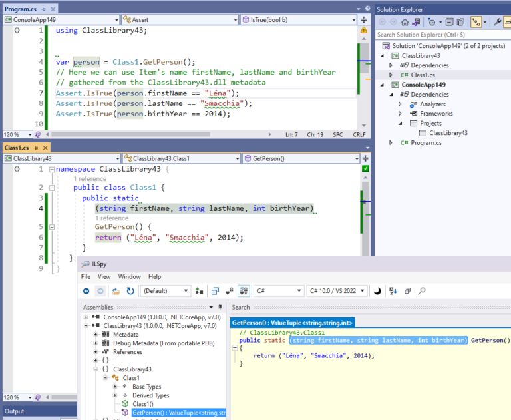Click tab settings gear icon at top
511x420 pixels.
[367, 8]
